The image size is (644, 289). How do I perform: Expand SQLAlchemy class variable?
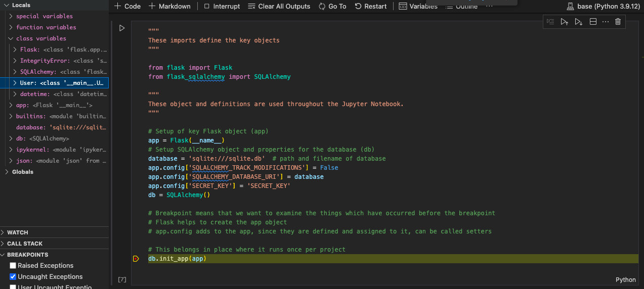pos(15,72)
